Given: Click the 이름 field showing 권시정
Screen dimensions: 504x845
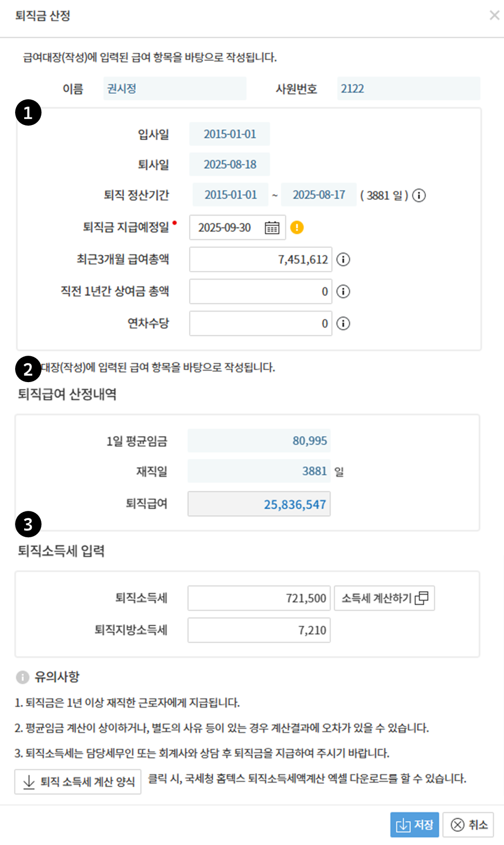Looking at the screenshot, I should [174, 89].
